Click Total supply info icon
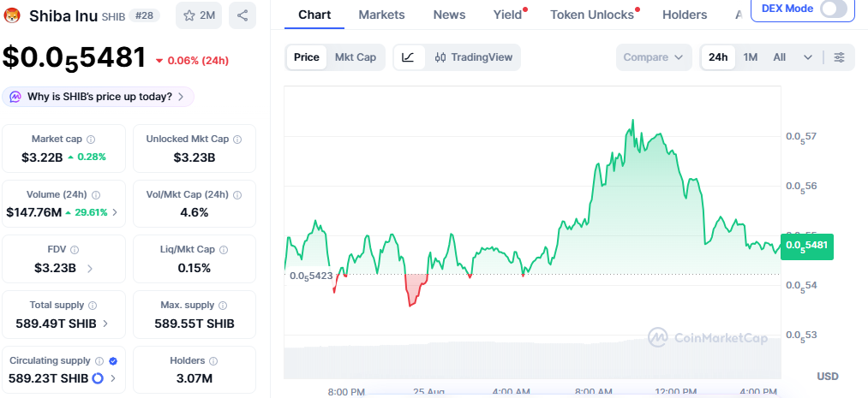 93,305
